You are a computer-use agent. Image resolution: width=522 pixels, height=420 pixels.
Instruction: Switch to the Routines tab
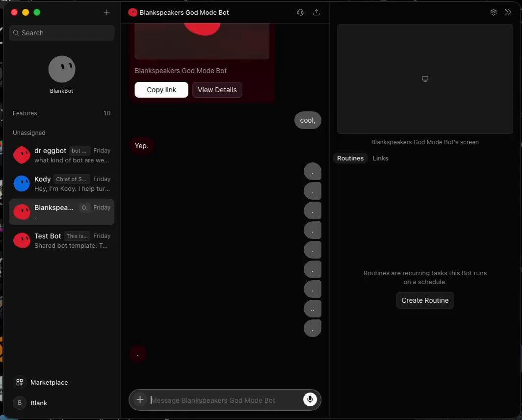click(350, 158)
